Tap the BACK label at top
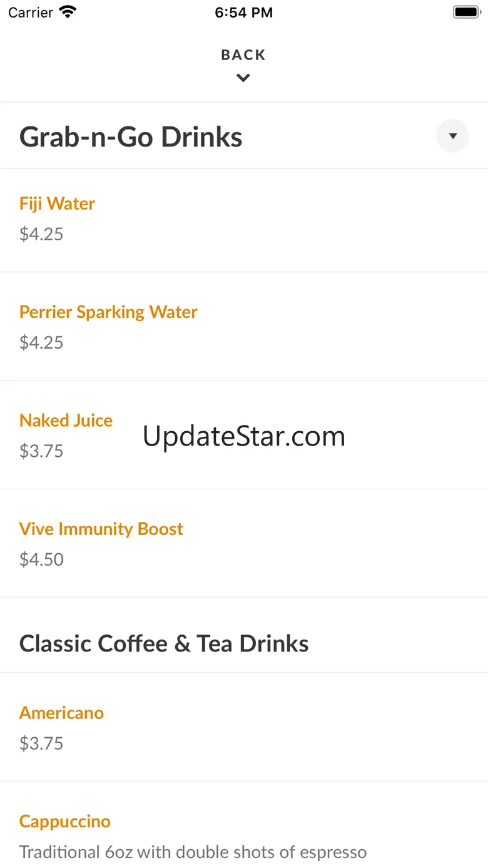 pos(243,55)
